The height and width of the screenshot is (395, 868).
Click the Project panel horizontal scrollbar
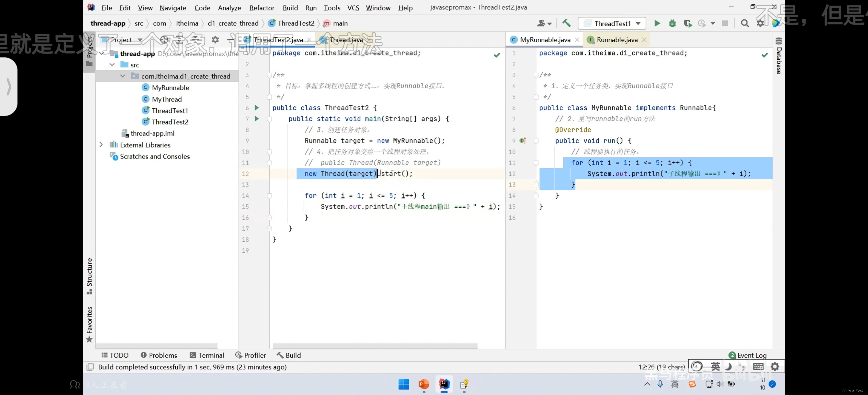point(157,345)
